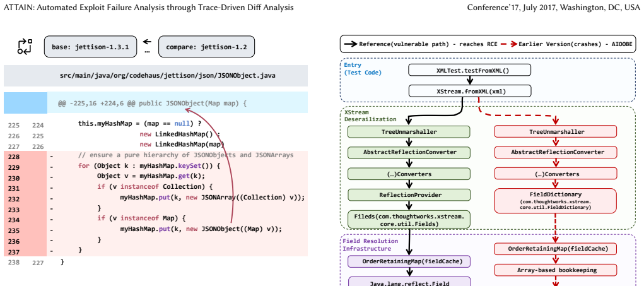Click the red dashed arrow legend icon
This screenshot has width=644, height=286.
[x=509, y=44]
